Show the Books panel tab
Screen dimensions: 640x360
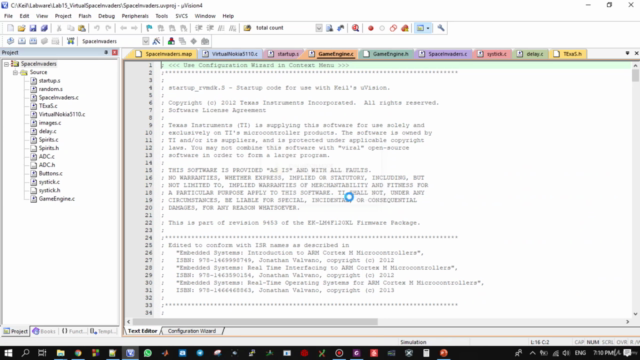tap(44, 331)
